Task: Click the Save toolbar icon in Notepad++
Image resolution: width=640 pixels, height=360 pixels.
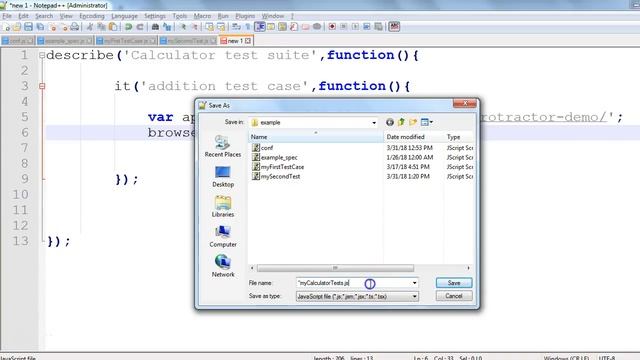Action: point(28,27)
